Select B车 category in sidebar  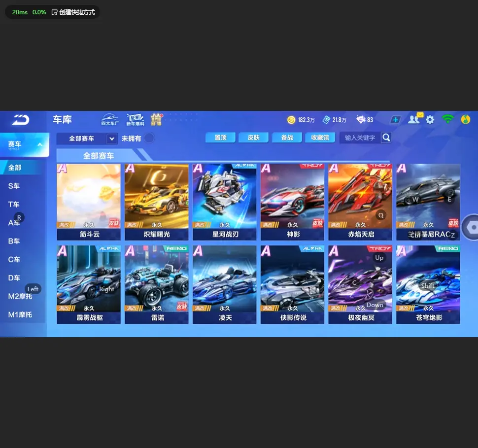(14, 241)
